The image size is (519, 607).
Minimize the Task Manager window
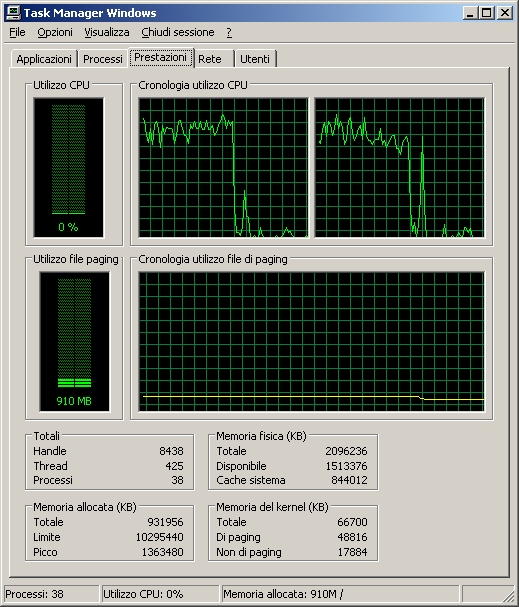470,13
